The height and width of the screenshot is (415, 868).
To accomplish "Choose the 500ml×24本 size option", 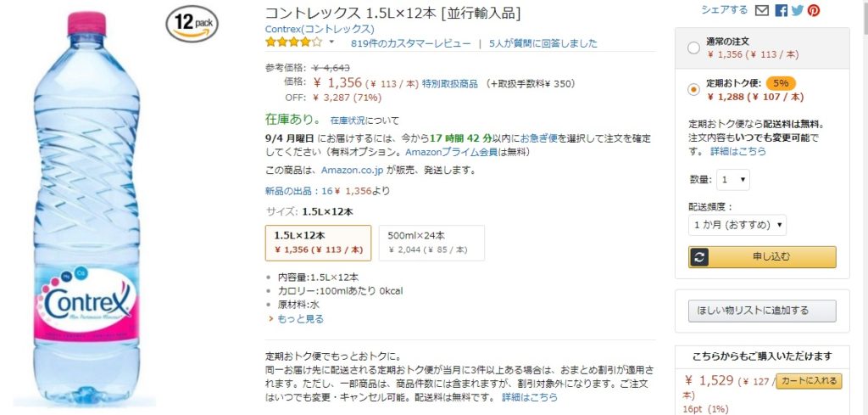I will [x=431, y=242].
